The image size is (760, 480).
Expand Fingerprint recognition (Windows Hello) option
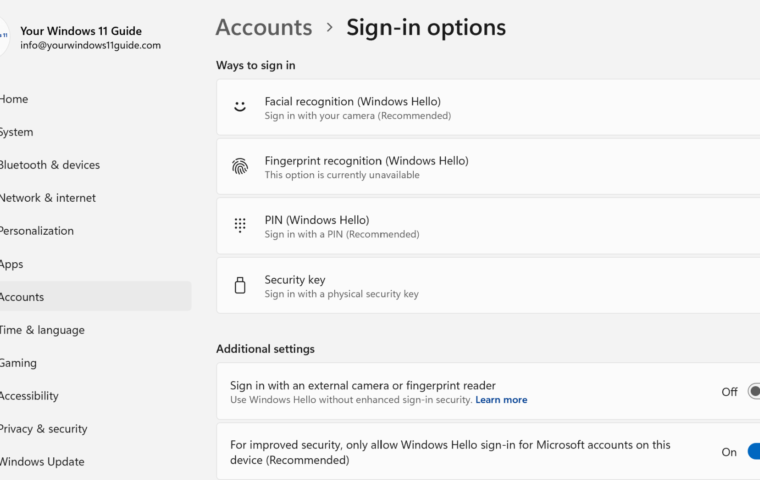(x=488, y=167)
